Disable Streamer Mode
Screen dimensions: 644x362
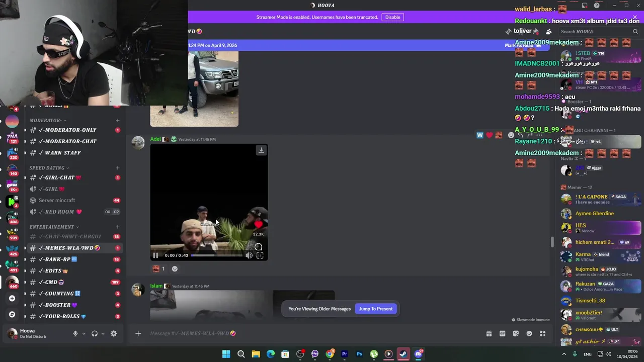tap(392, 17)
